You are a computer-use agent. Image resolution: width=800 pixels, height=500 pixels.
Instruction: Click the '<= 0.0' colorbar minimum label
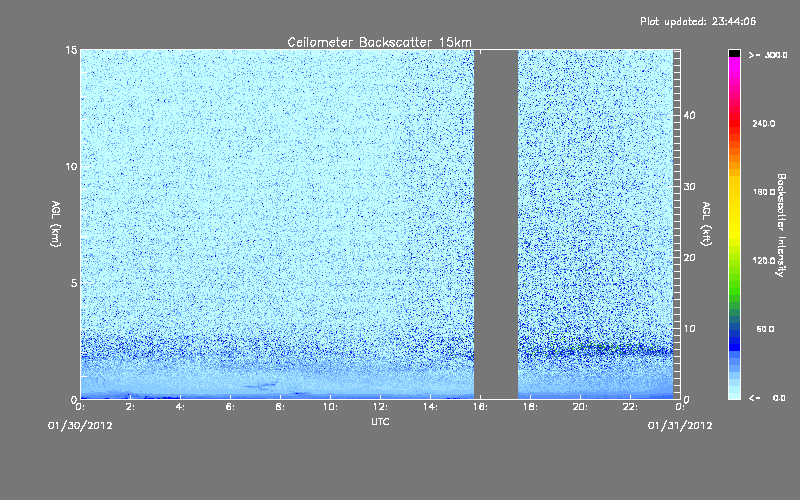coord(767,398)
